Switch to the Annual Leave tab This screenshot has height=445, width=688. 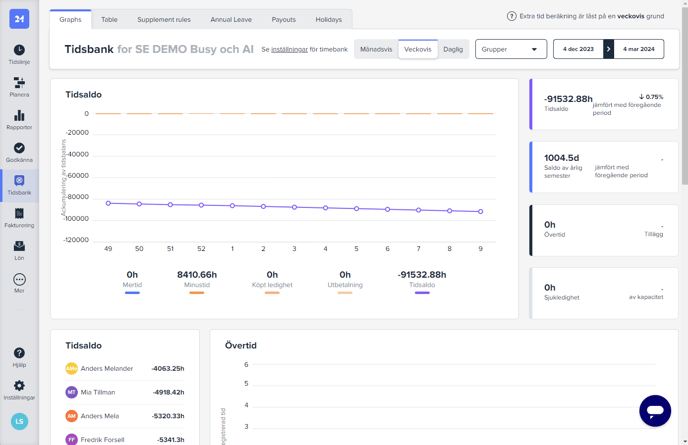point(231,19)
